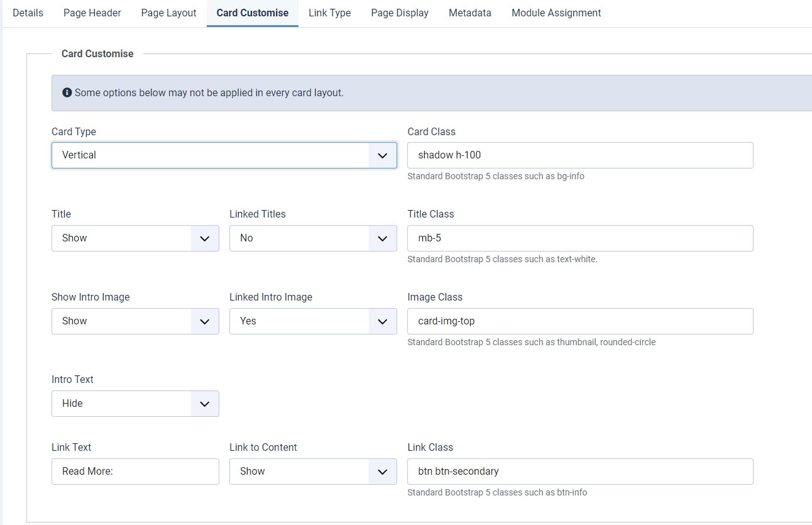Open the Intro Text dropdown set to Hide
The image size is (812, 525).
[x=135, y=404]
